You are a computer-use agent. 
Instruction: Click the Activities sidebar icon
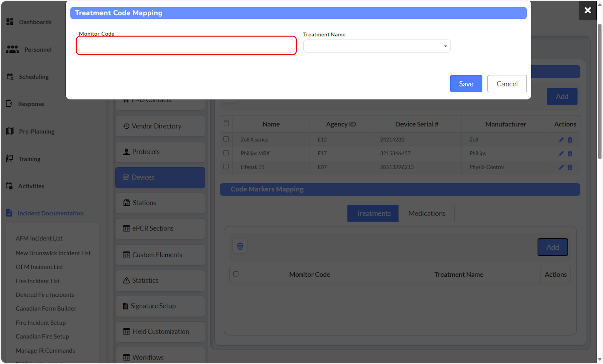9,186
